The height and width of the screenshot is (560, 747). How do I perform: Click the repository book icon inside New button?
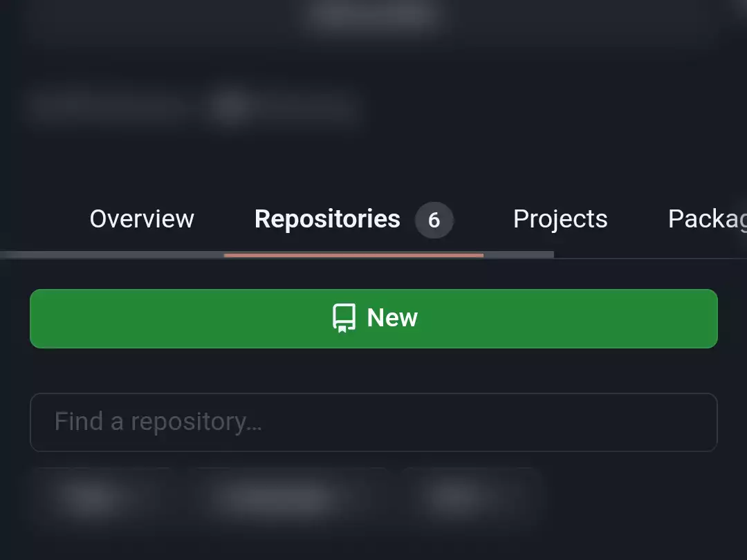pos(344,318)
